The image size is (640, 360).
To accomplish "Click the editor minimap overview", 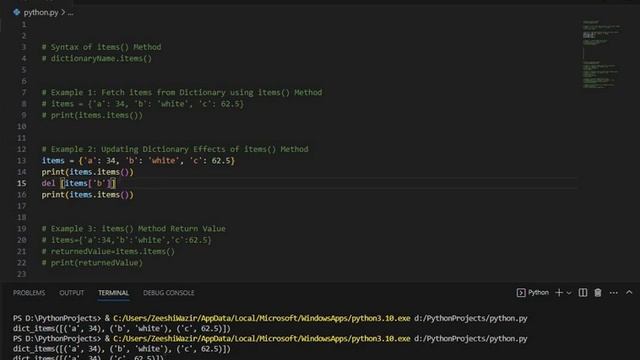I will (x=601, y=54).
